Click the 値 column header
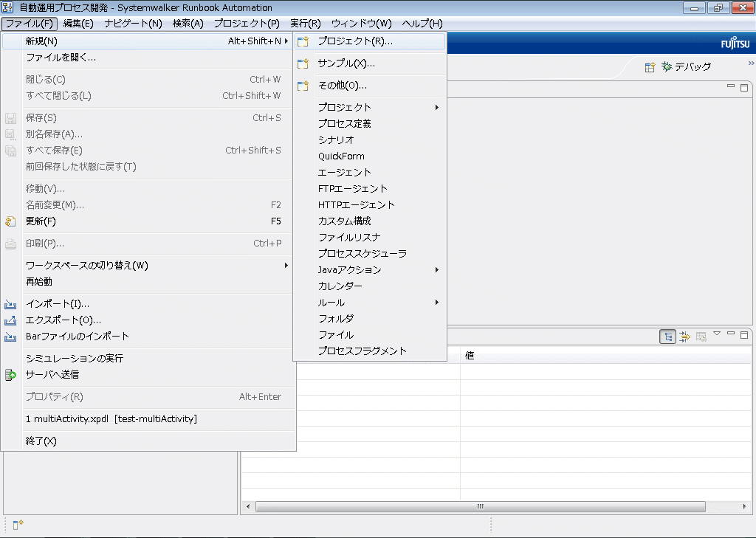The image size is (756, 538). pos(605,356)
